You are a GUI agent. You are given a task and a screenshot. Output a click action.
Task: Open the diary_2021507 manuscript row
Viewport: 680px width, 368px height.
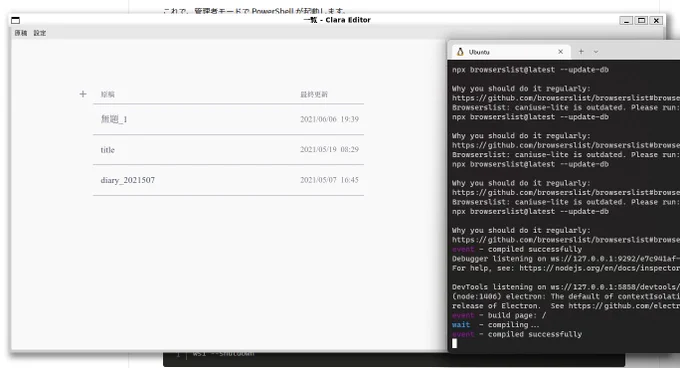point(228,180)
